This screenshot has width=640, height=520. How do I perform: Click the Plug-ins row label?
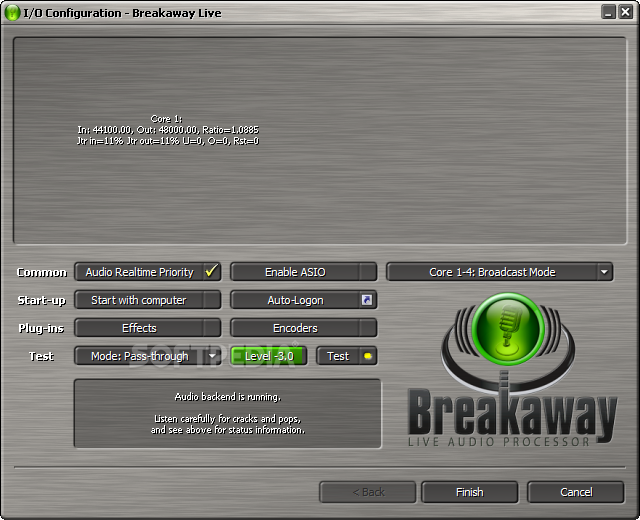[41, 328]
